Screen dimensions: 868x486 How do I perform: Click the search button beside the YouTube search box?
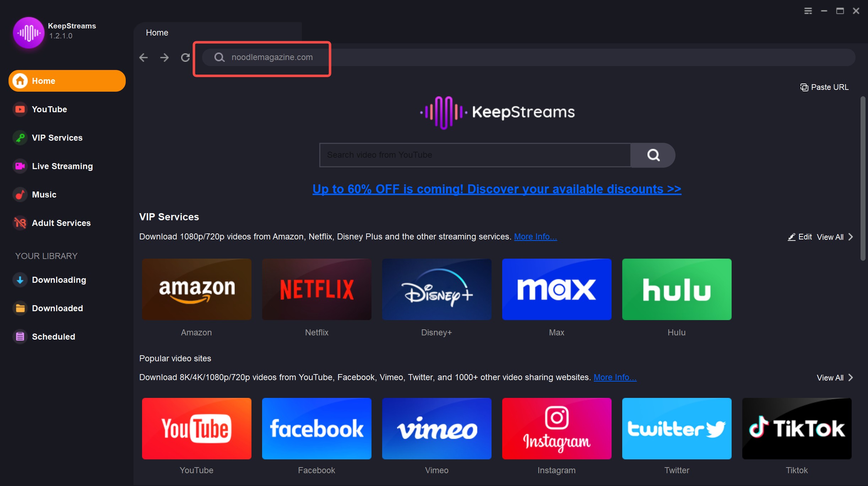[653, 155]
